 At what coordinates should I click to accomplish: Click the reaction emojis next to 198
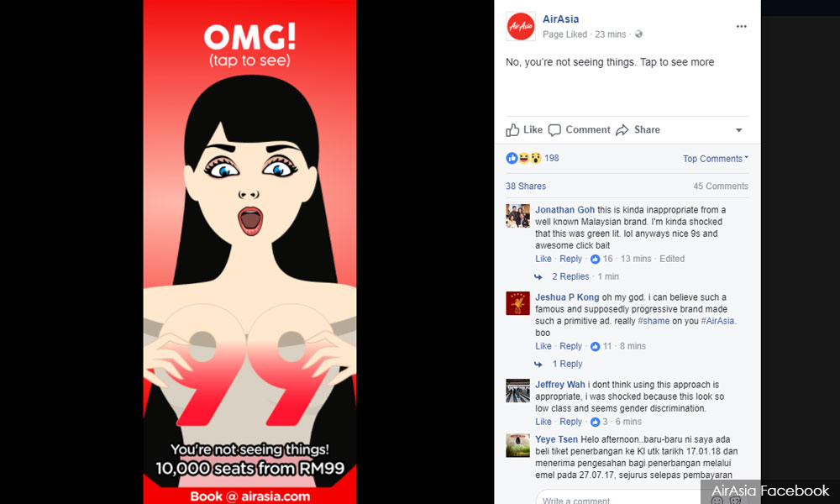(x=523, y=158)
